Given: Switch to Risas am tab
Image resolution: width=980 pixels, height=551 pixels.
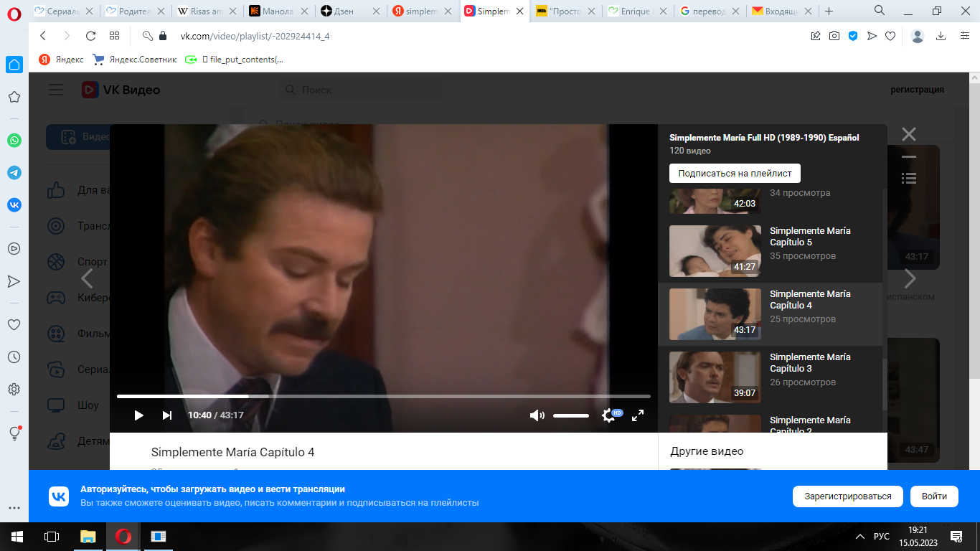Looking at the screenshot, I should (x=206, y=11).
